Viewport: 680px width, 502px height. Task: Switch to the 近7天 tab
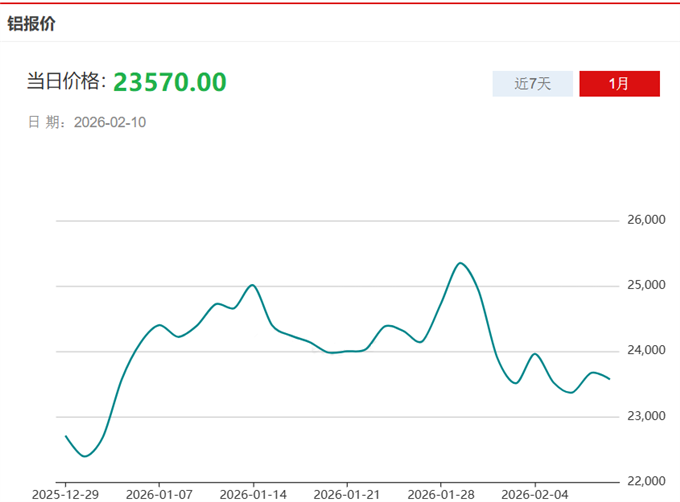(x=532, y=84)
